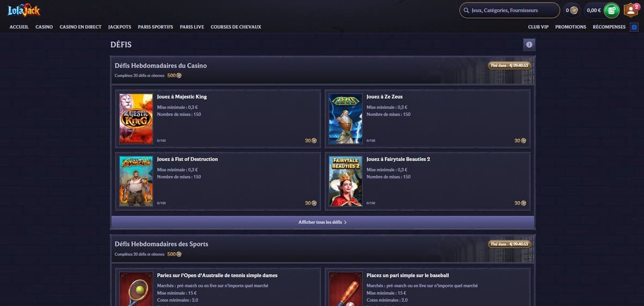This screenshot has width=644, height=306.
Task: Click coin icon beside Casino 500 reward
Action: 179,76
